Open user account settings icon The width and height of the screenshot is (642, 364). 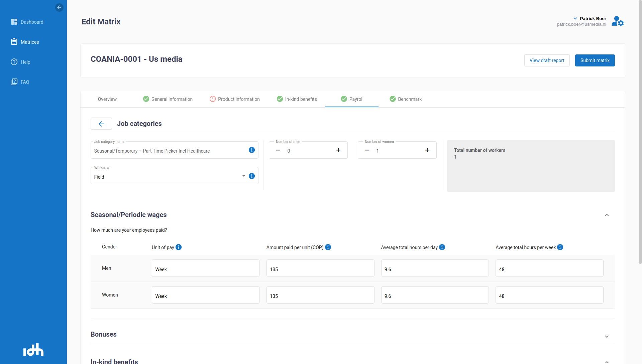pyautogui.click(x=617, y=22)
